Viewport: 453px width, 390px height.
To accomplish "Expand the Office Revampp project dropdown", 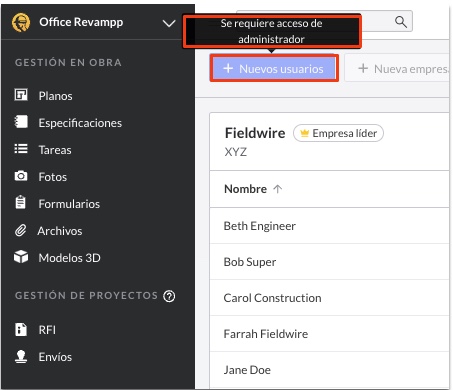I will (169, 23).
